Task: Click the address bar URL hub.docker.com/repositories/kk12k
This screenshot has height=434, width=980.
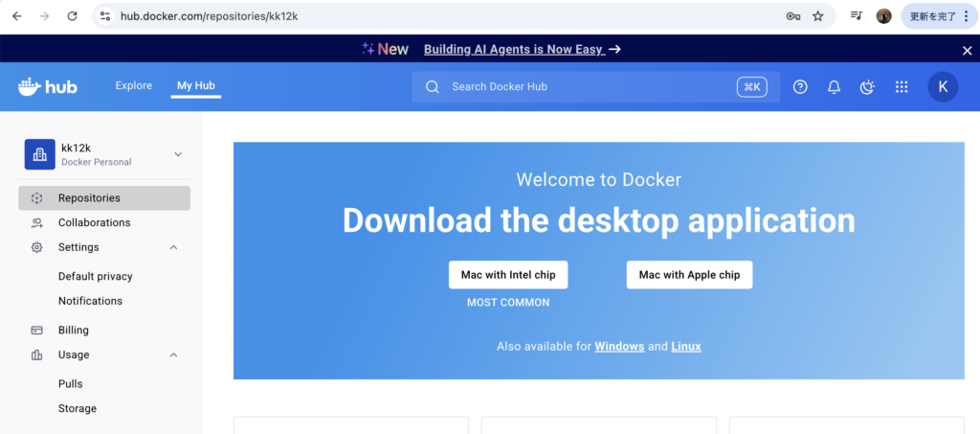Action: [209, 16]
